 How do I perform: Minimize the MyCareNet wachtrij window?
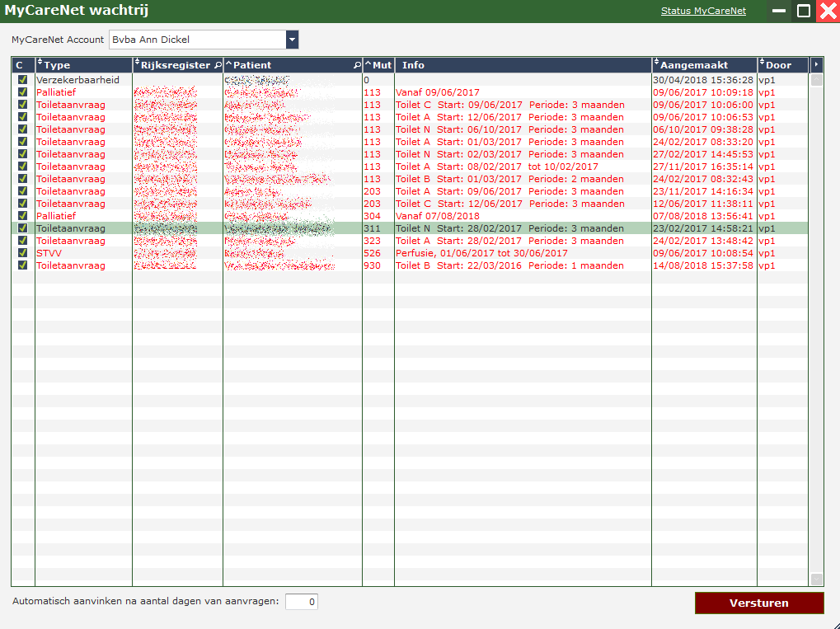[779, 11]
